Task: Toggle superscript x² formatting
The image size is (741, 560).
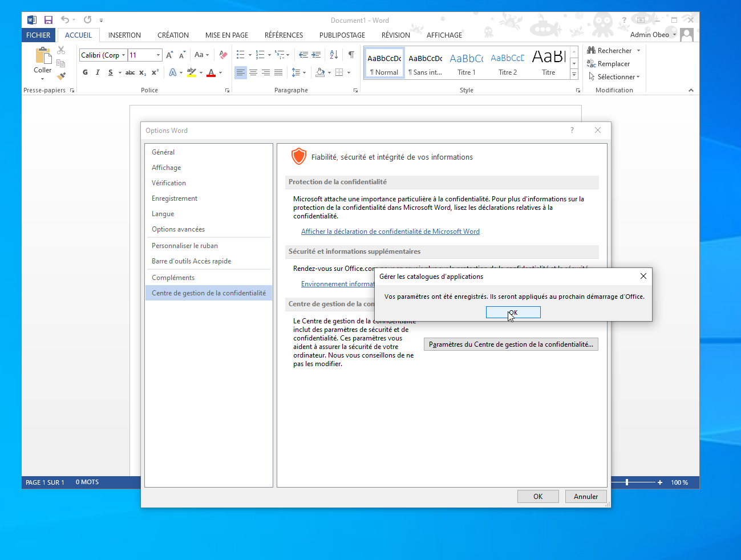Action: [x=155, y=72]
